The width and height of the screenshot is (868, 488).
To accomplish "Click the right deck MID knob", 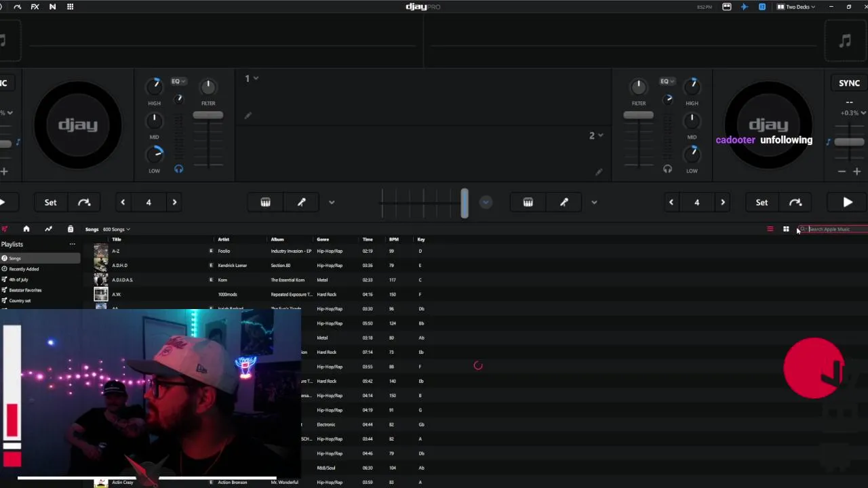I will (692, 120).
